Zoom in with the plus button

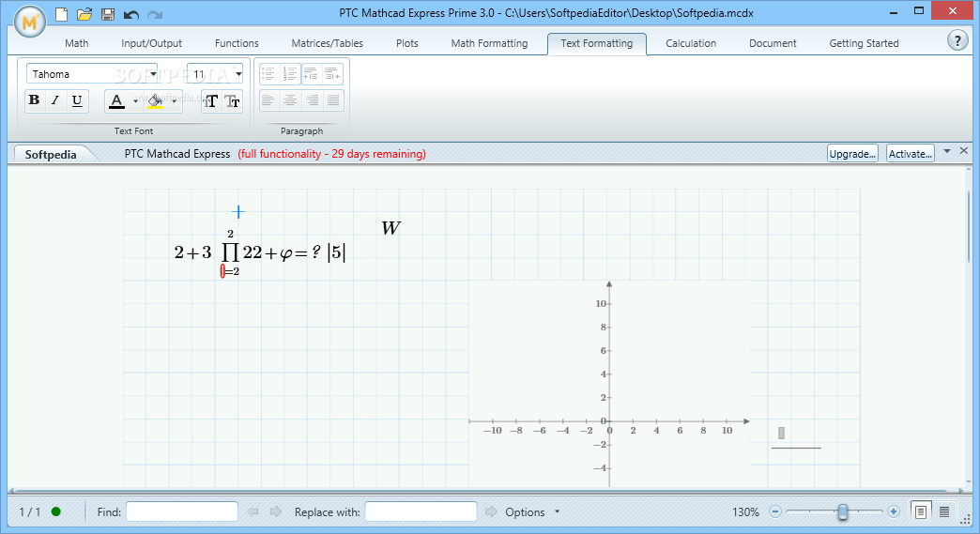pos(893,511)
